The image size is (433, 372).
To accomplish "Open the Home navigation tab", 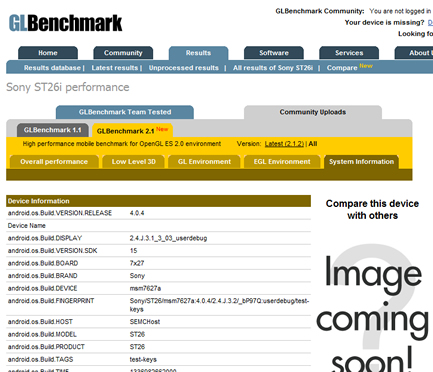I will click(x=48, y=53).
